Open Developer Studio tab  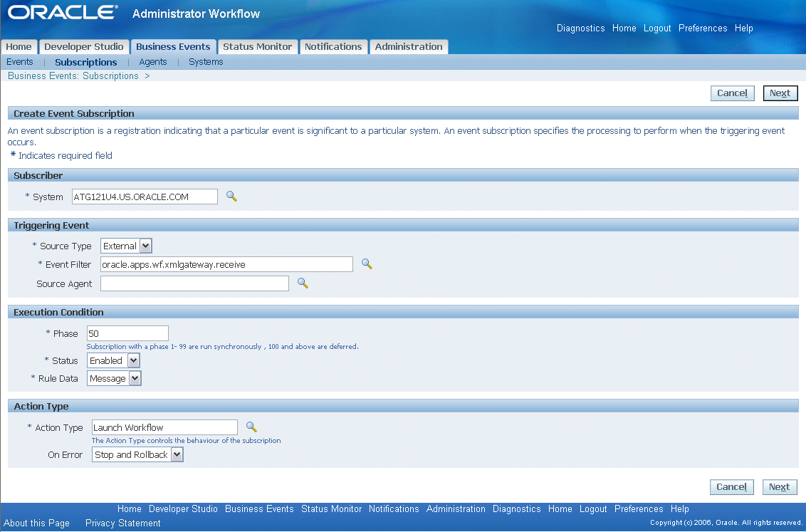pos(84,47)
